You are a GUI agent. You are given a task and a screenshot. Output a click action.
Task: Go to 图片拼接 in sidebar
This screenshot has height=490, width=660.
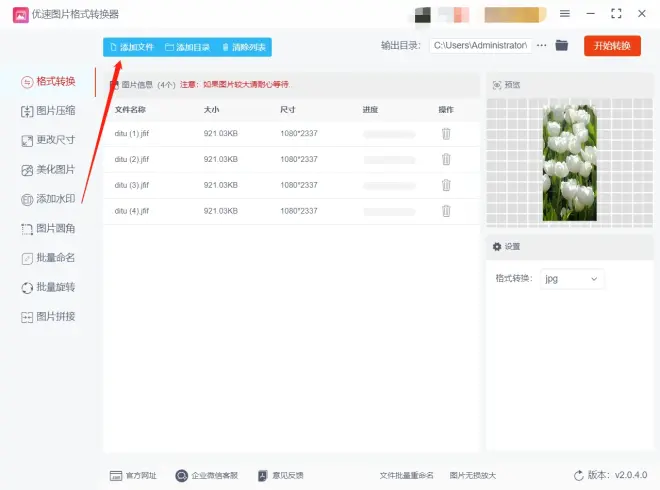point(49,317)
